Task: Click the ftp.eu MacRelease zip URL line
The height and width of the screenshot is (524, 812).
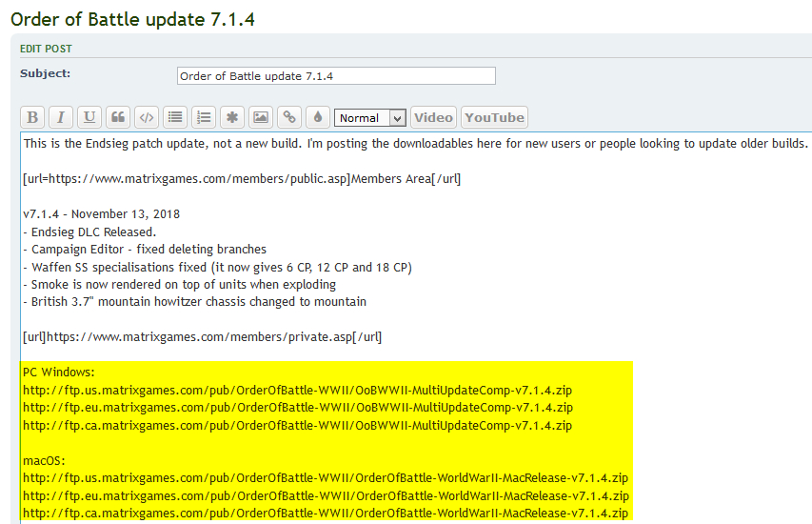Action: click(x=327, y=496)
